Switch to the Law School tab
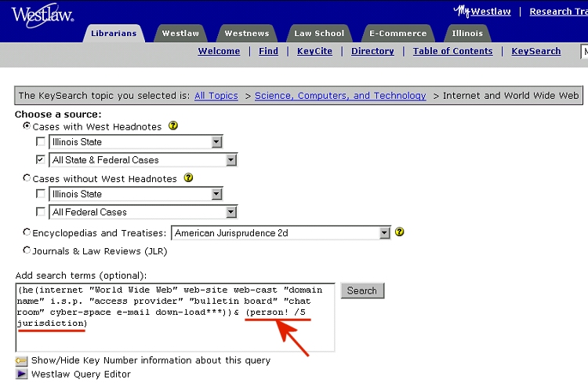 (319, 34)
